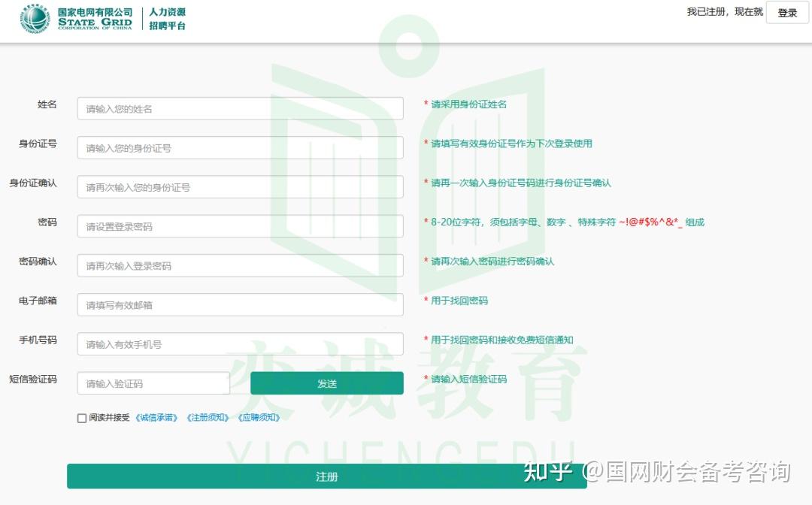Tick the 阅读并接受 agreement checkbox
This screenshot has height=505, width=812.
(82, 418)
